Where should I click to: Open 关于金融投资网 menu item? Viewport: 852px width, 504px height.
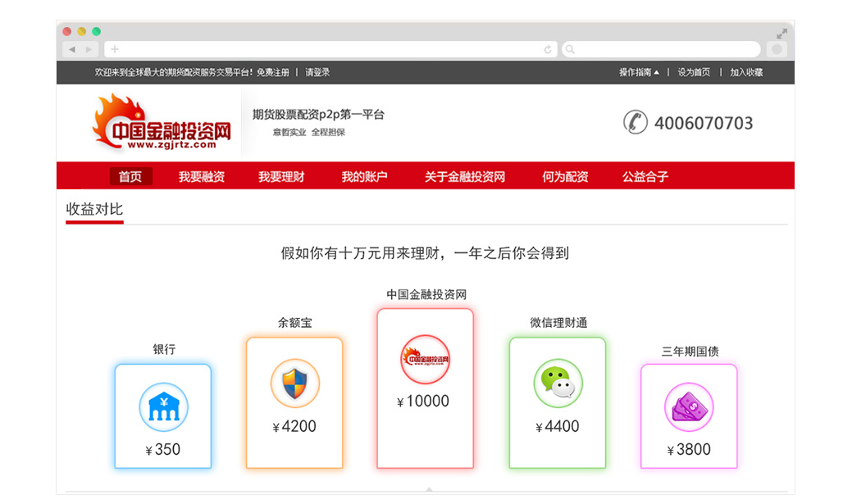(x=465, y=176)
